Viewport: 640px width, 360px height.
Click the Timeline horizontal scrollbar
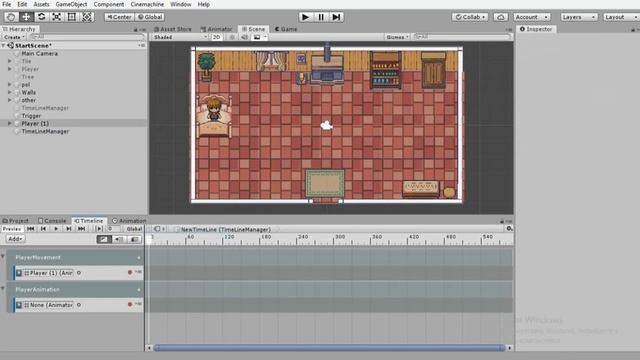click(329, 348)
